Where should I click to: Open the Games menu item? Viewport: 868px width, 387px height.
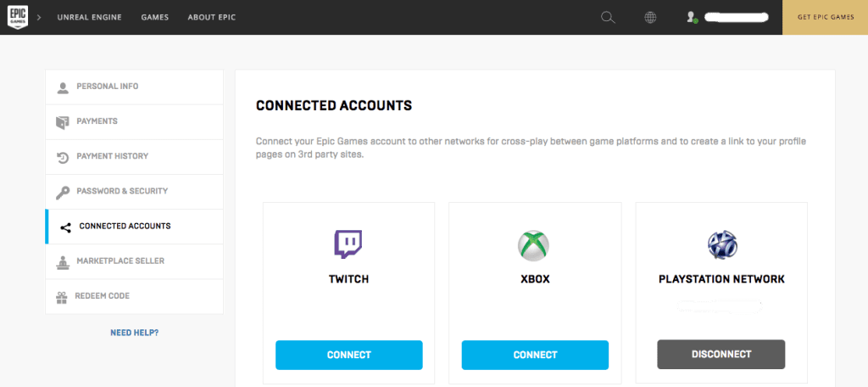point(154,17)
